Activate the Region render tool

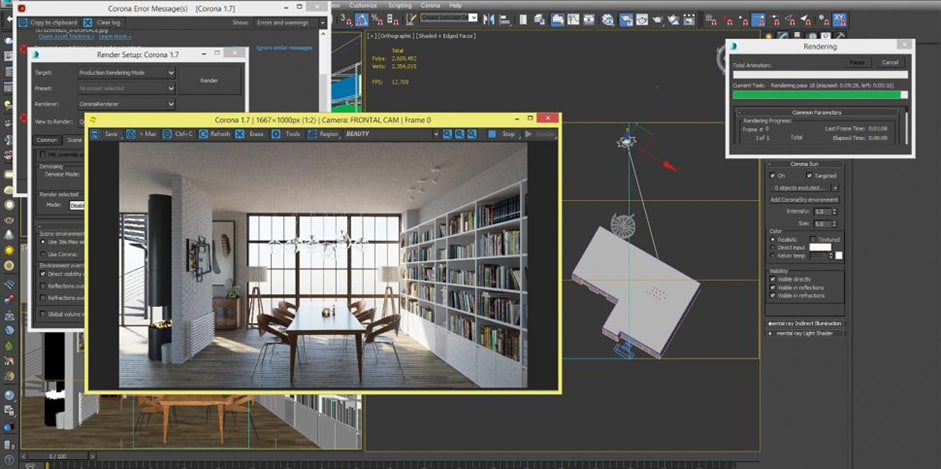coord(323,133)
